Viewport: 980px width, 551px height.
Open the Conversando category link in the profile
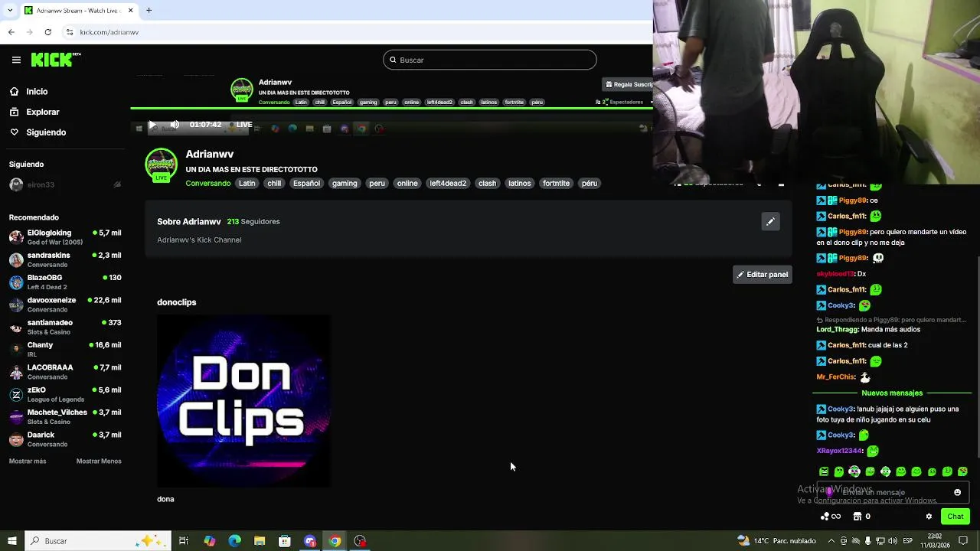pyautogui.click(x=207, y=184)
